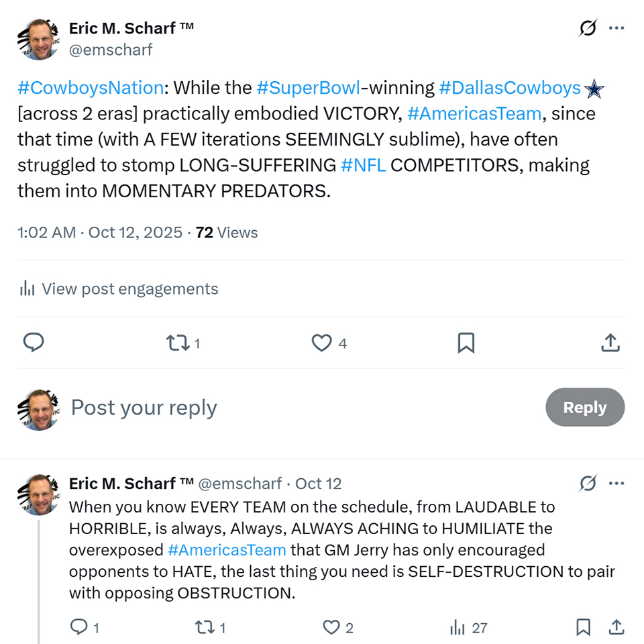
Task: View analytics showing 27 views on reply
Action: [x=458, y=627]
